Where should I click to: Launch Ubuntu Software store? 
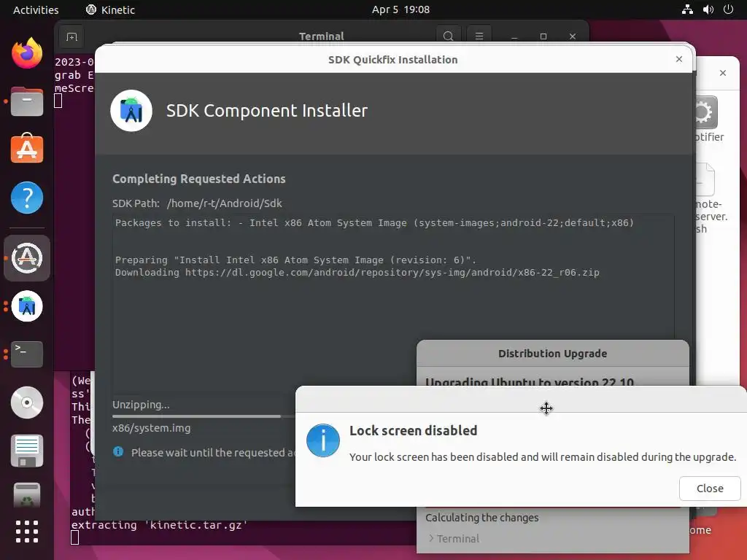click(x=27, y=149)
